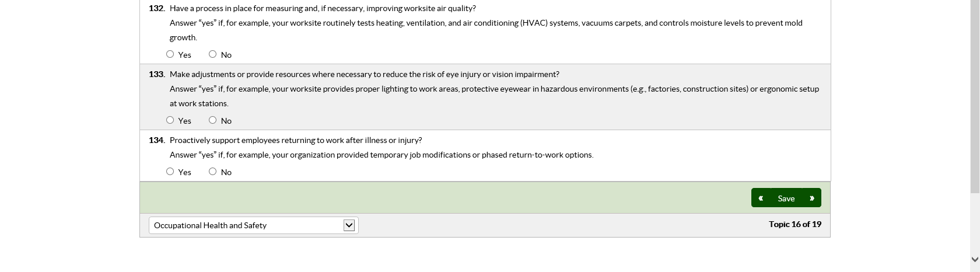Screen dimensions: 980x272
Task: Click the topic dropdown's chevron arrow
Action: pyautogui.click(x=349, y=225)
